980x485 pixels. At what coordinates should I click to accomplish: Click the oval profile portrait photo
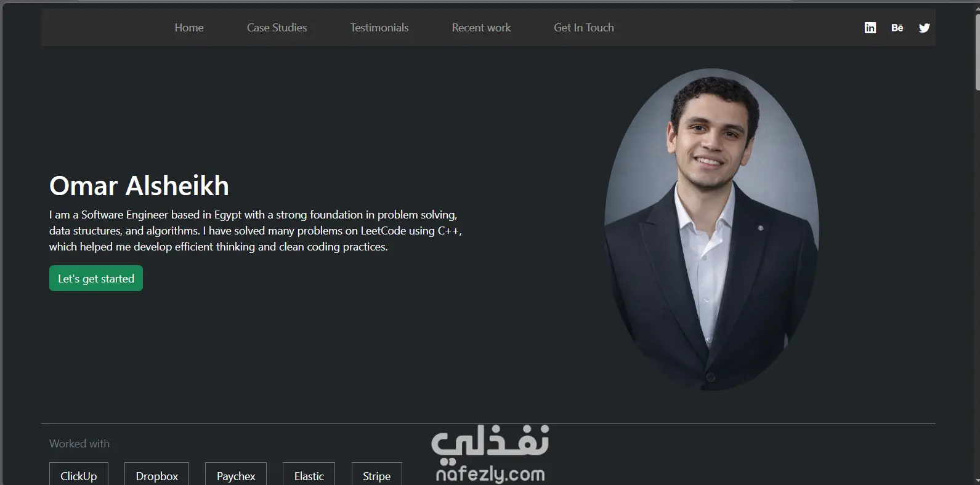pos(711,229)
